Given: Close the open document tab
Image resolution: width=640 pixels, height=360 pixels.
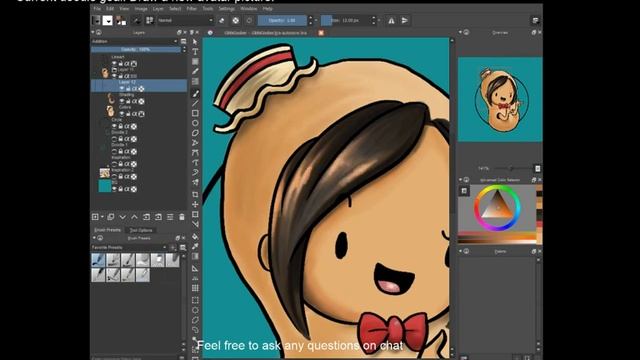Looking at the screenshot, I should [x=321, y=33].
